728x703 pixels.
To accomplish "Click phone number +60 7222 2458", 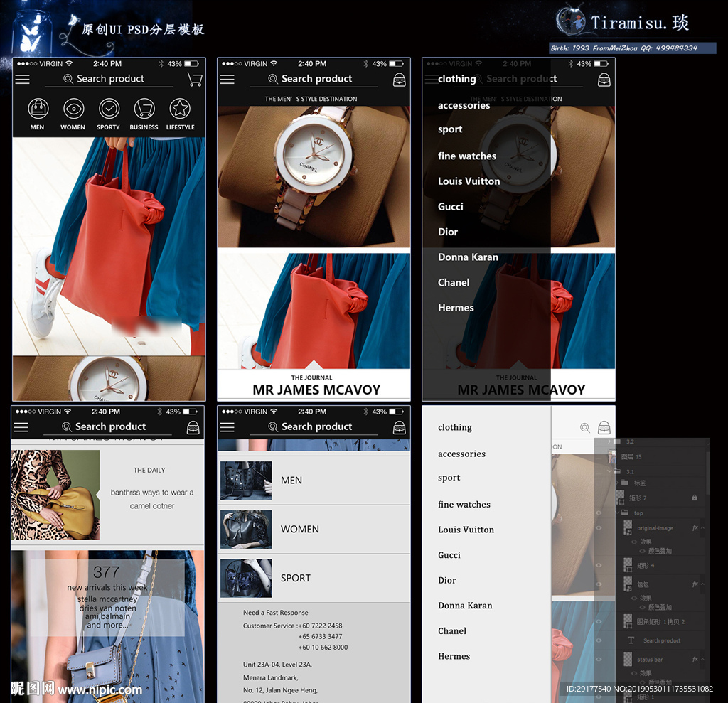I will tap(320, 626).
